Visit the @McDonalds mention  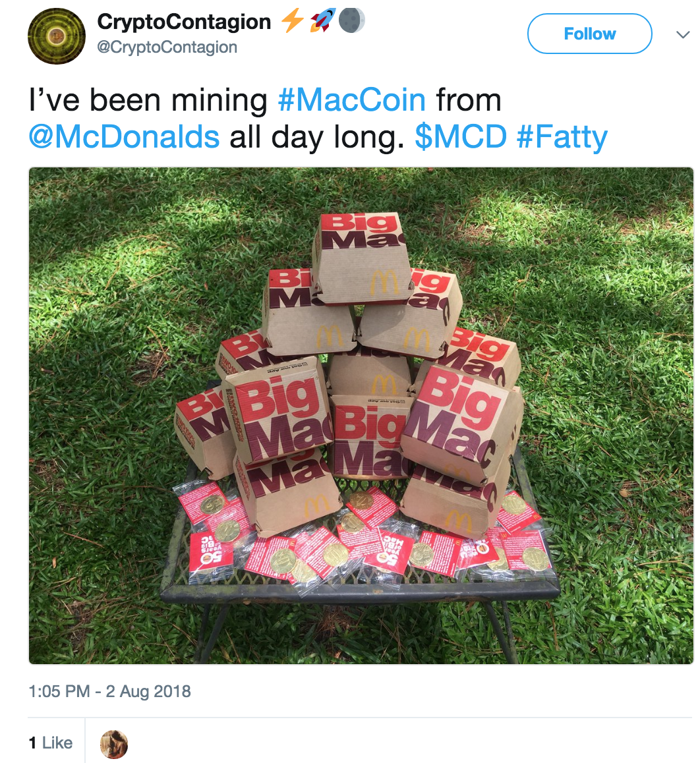(124, 138)
